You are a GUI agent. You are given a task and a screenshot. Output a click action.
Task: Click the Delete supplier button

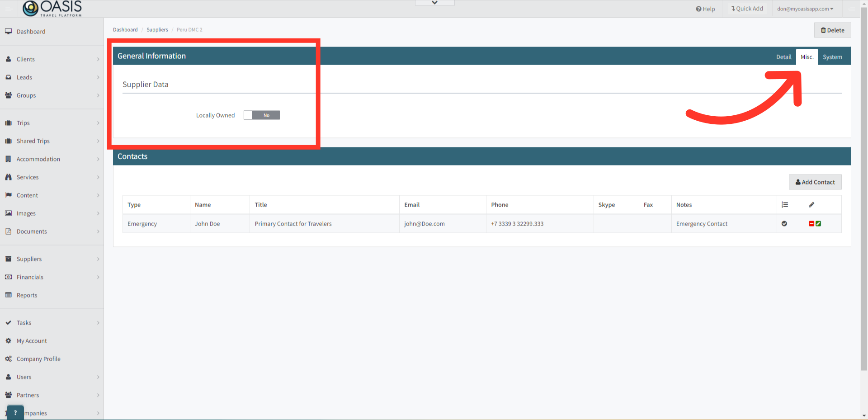[x=833, y=30]
